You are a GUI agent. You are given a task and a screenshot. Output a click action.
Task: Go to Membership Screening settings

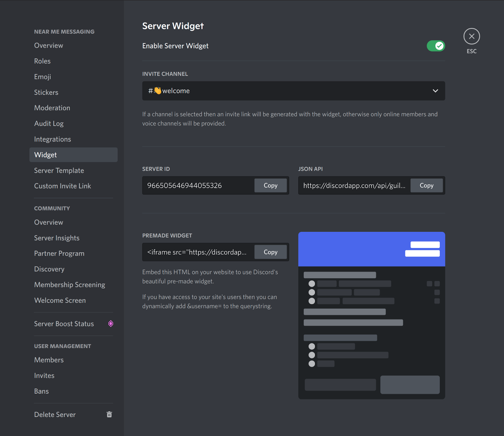pyautogui.click(x=69, y=284)
